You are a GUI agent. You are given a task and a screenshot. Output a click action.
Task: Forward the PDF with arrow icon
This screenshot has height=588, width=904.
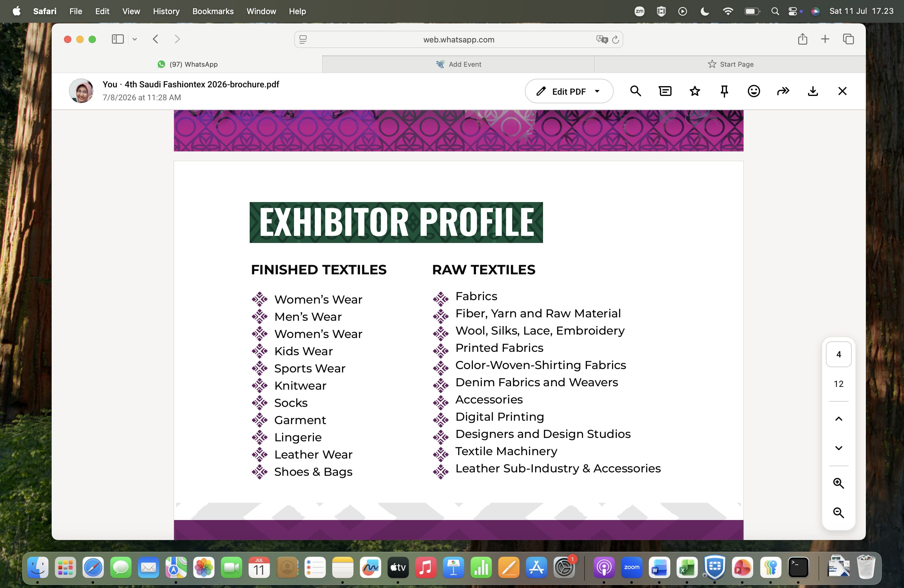click(783, 91)
